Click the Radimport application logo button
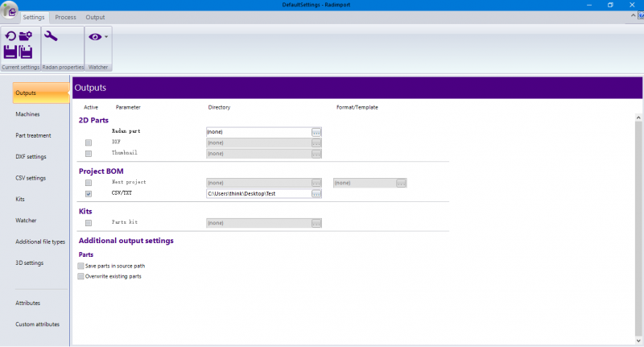 (x=9, y=10)
